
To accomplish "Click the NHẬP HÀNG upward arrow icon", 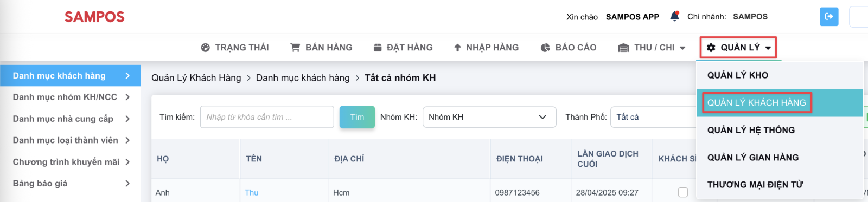I will (x=457, y=48).
